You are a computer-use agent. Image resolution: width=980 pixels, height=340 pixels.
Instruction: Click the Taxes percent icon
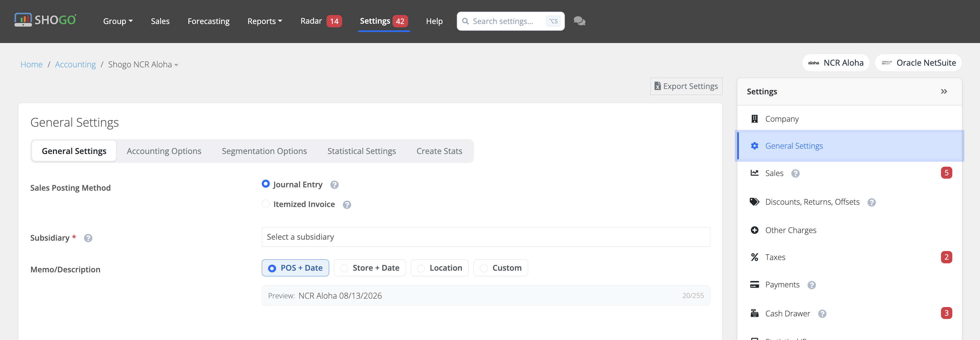(x=754, y=257)
